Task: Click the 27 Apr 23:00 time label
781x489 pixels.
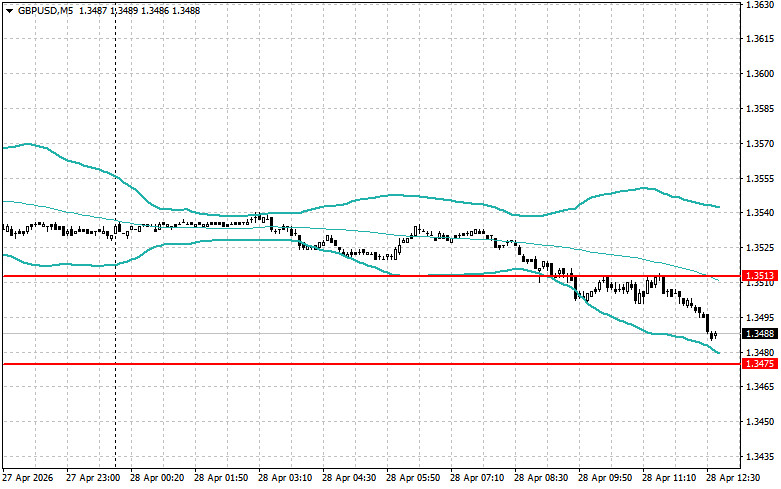Action: click(93, 478)
